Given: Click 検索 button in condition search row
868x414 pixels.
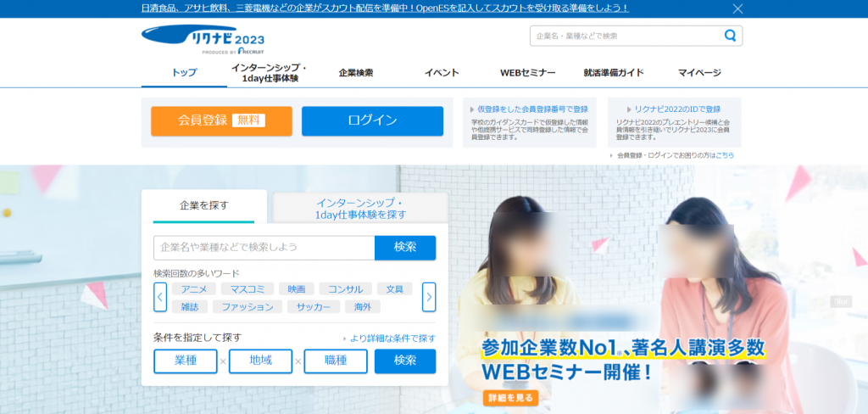Looking at the screenshot, I should coord(405,361).
